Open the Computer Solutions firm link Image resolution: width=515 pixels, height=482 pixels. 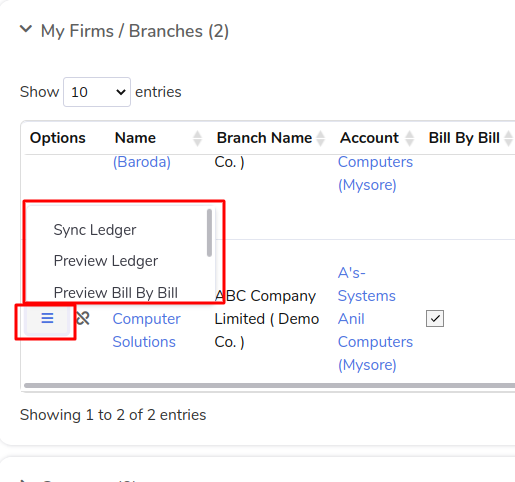tap(146, 330)
